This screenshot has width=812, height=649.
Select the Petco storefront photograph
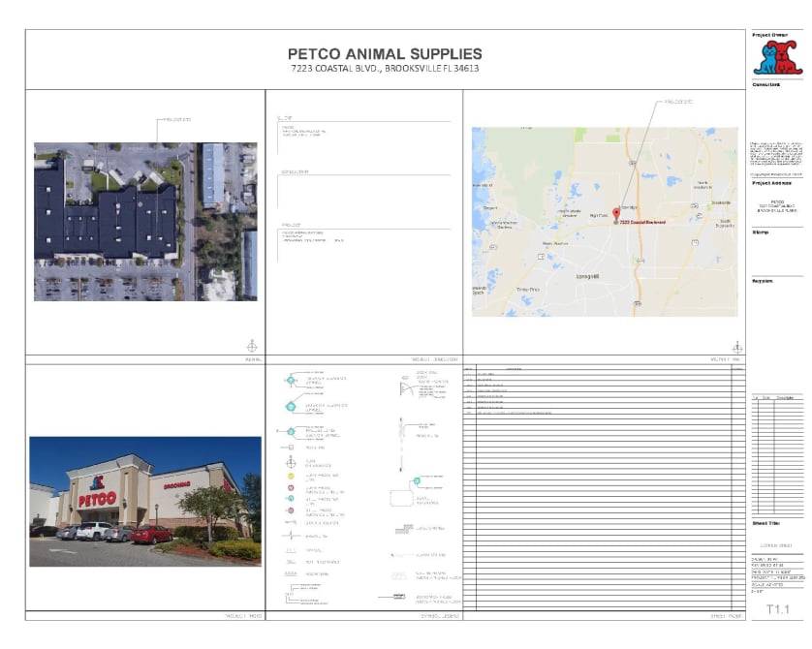145,501
